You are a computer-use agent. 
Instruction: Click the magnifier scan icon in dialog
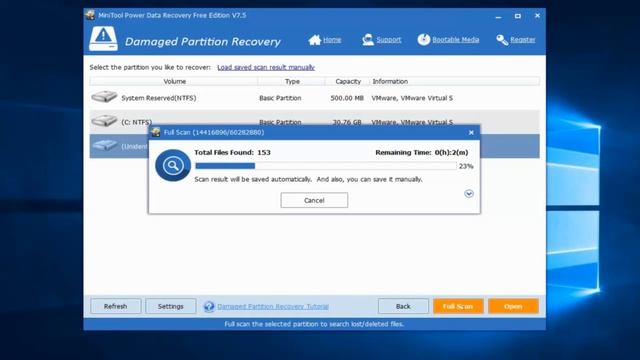point(173,165)
